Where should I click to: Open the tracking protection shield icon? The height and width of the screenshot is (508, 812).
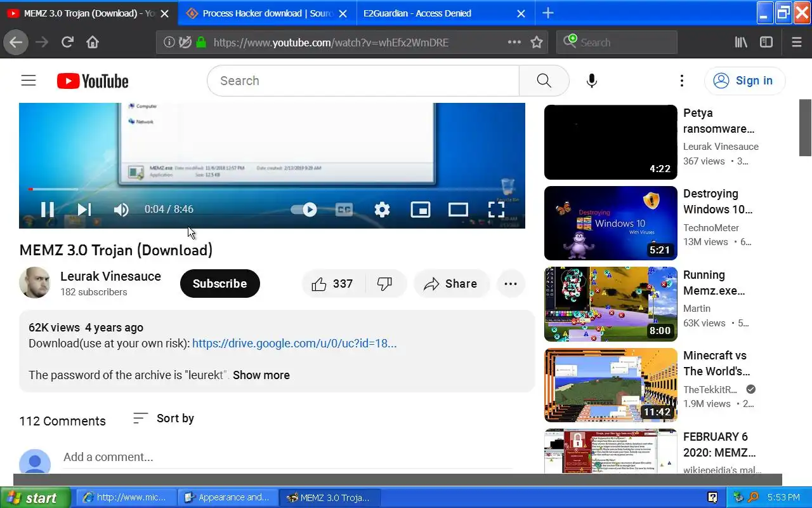(185, 43)
